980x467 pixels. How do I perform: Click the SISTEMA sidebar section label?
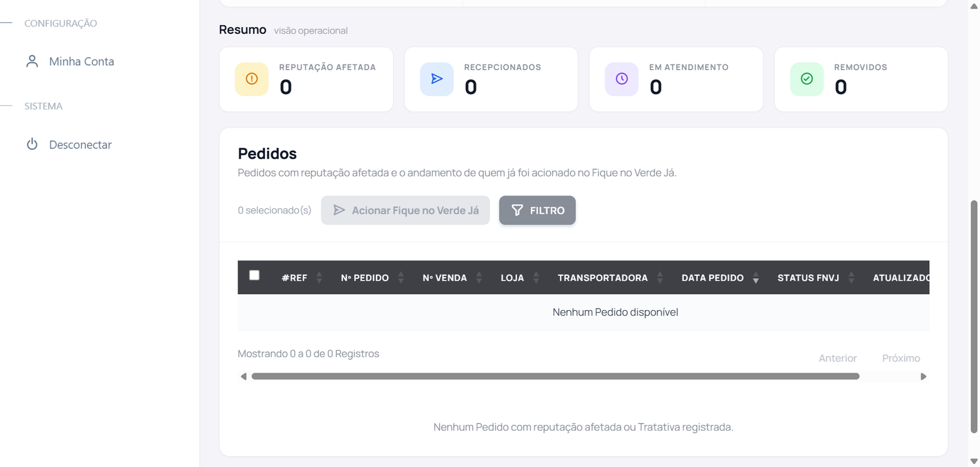tap(43, 106)
